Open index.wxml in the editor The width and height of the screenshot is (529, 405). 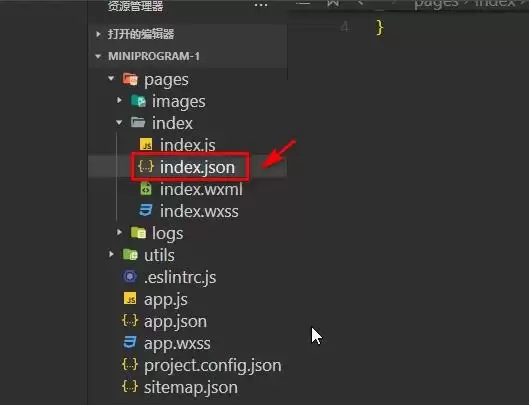point(201,189)
